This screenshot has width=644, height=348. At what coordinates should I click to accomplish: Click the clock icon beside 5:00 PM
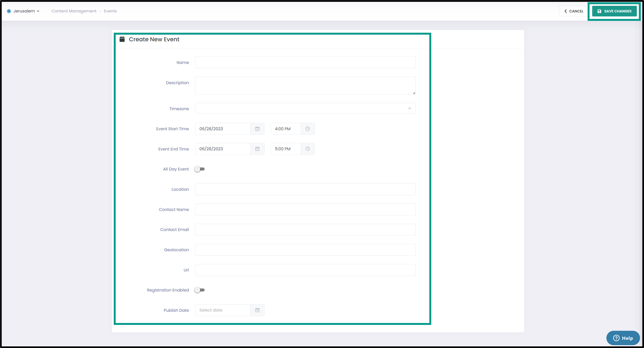click(x=308, y=149)
